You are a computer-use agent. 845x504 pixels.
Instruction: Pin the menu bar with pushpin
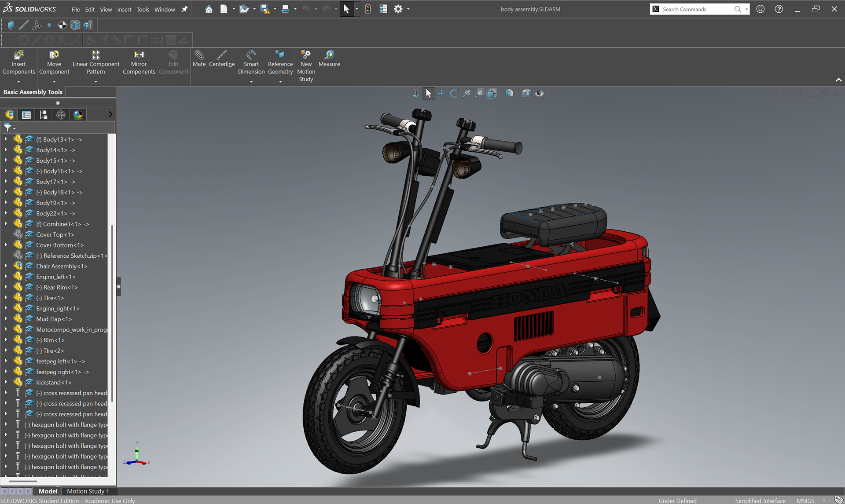click(x=184, y=9)
